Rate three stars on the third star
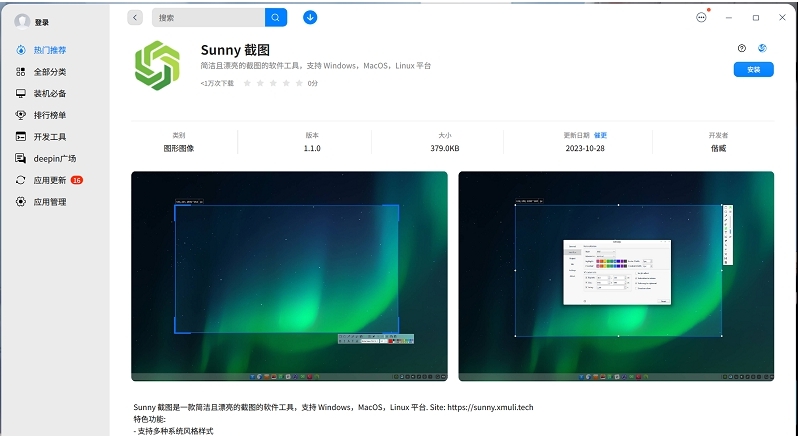This screenshot has width=800, height=436. tap(273, 83)
